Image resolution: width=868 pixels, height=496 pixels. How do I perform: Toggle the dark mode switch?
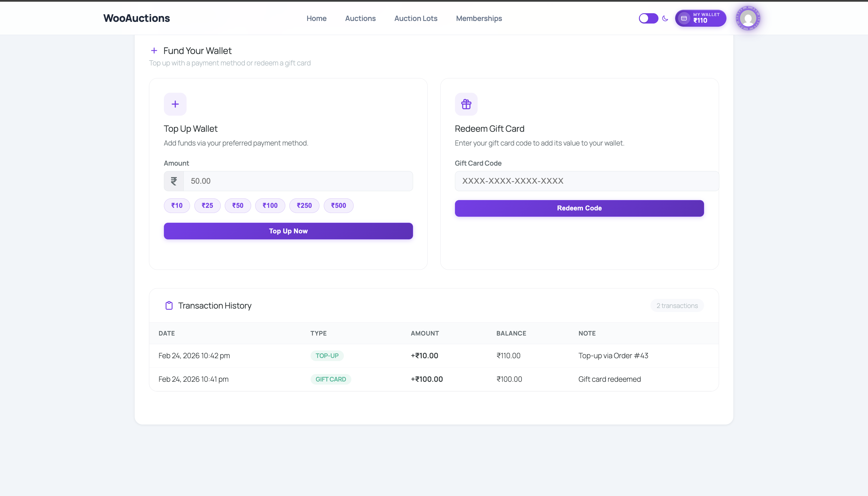648,18
